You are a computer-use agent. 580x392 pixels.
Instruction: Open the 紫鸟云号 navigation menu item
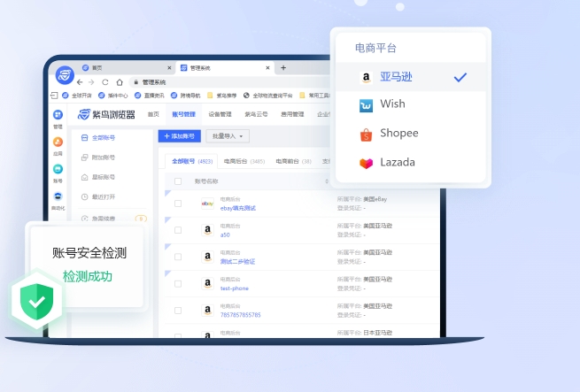[256, 114]
